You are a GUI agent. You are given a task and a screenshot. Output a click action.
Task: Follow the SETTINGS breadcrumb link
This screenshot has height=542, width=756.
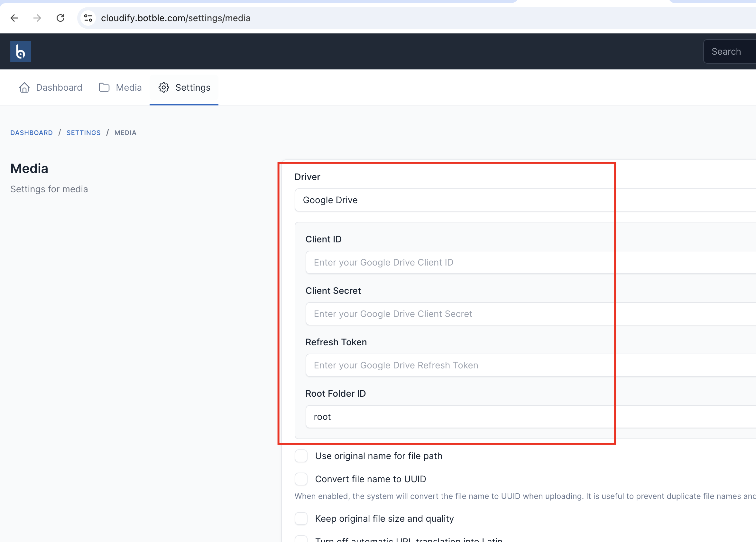pyautogui.click(x=83, y=132)
